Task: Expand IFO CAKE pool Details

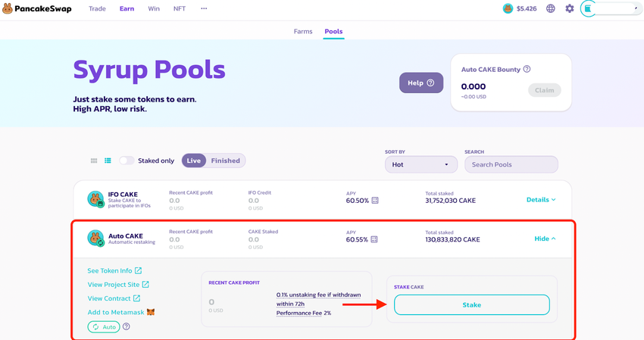Action: [x=541, y=200]
